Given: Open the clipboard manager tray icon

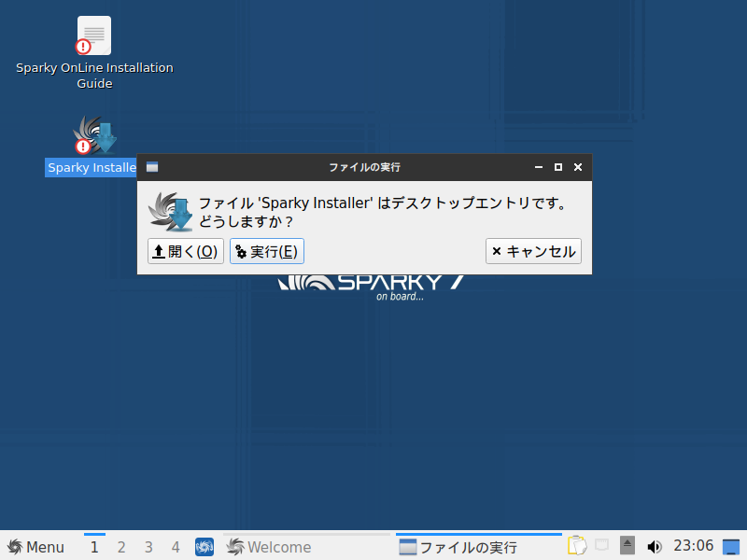Looking at the screenshot, I should pyautogui.click(x=577, y=546).
